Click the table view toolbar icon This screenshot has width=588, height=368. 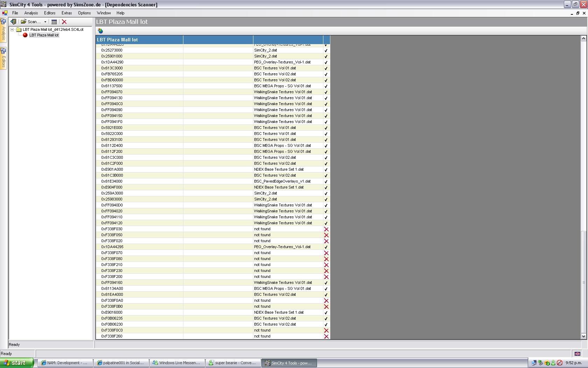click(54, 22)
